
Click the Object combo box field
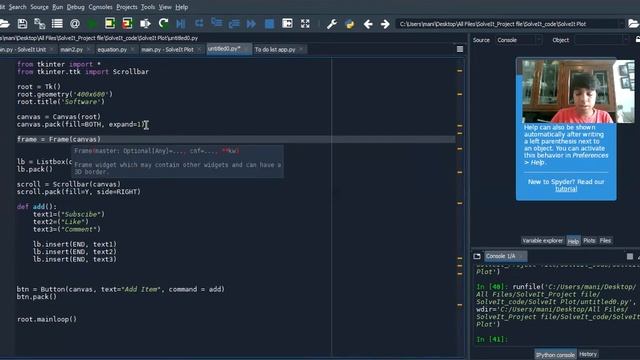[601, 40]
